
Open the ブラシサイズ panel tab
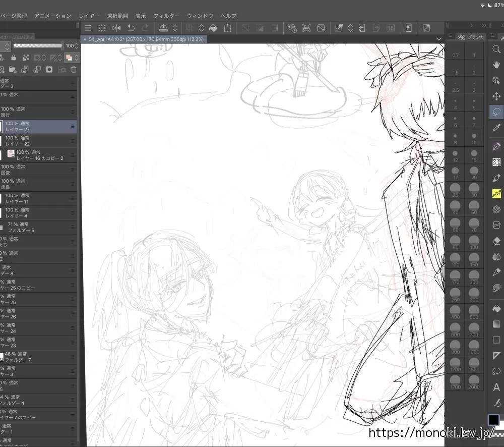pyautogui.click(x=471, y=37)
